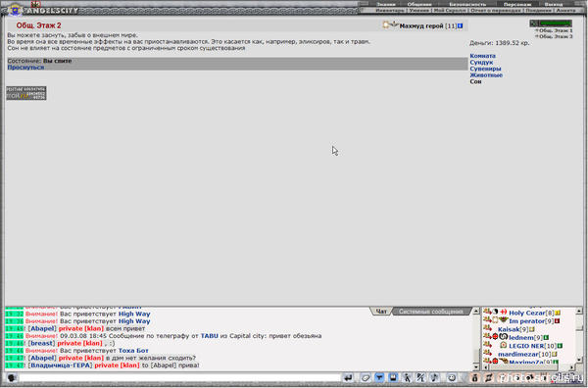The width and height of the screenshot is (588, 388).
Task: Click the round icon left of chat input
Action: 11,377
